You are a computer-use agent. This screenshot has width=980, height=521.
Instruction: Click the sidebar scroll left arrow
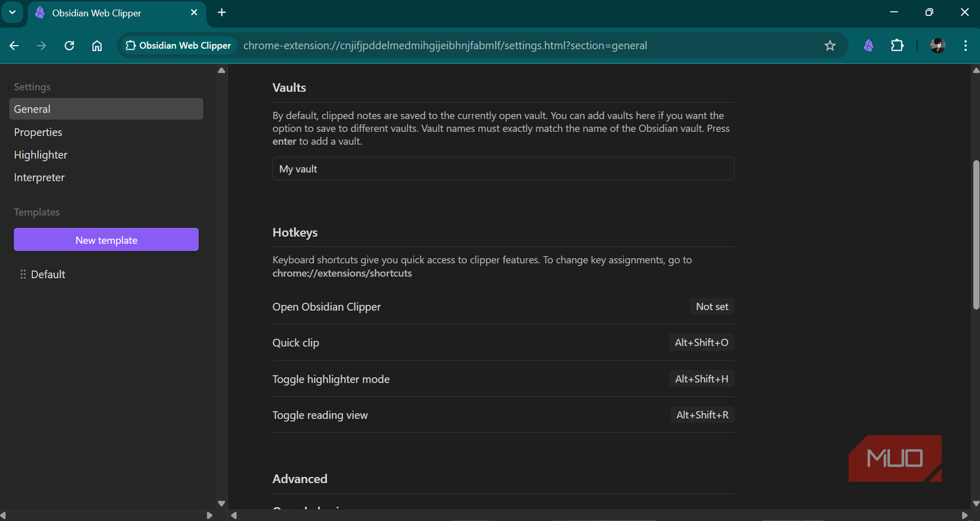4,515
